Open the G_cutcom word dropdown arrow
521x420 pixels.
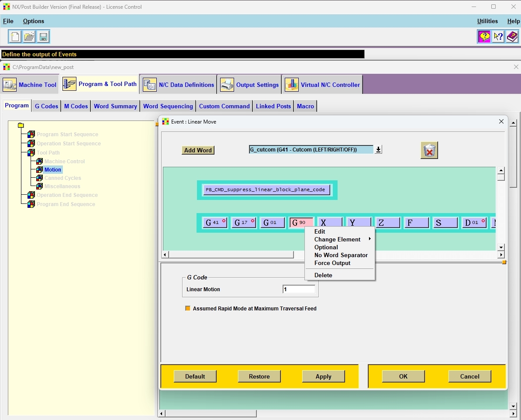(378, 150)
